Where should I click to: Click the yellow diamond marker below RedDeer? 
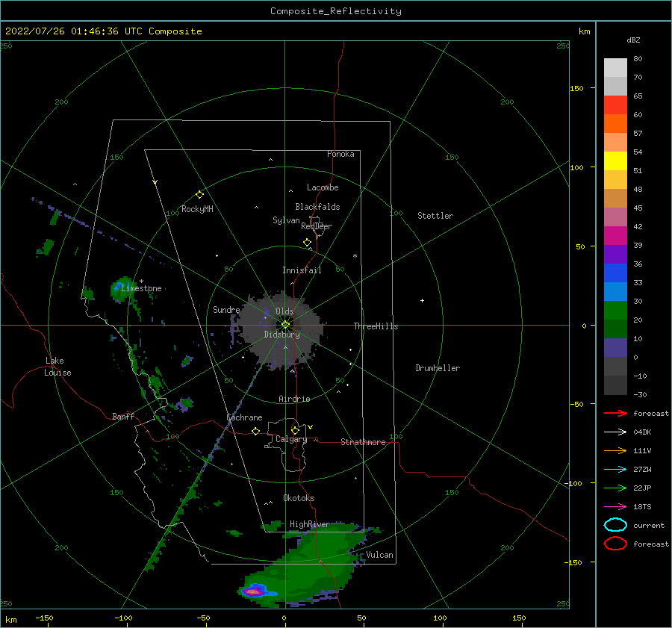tap(307, 243)
